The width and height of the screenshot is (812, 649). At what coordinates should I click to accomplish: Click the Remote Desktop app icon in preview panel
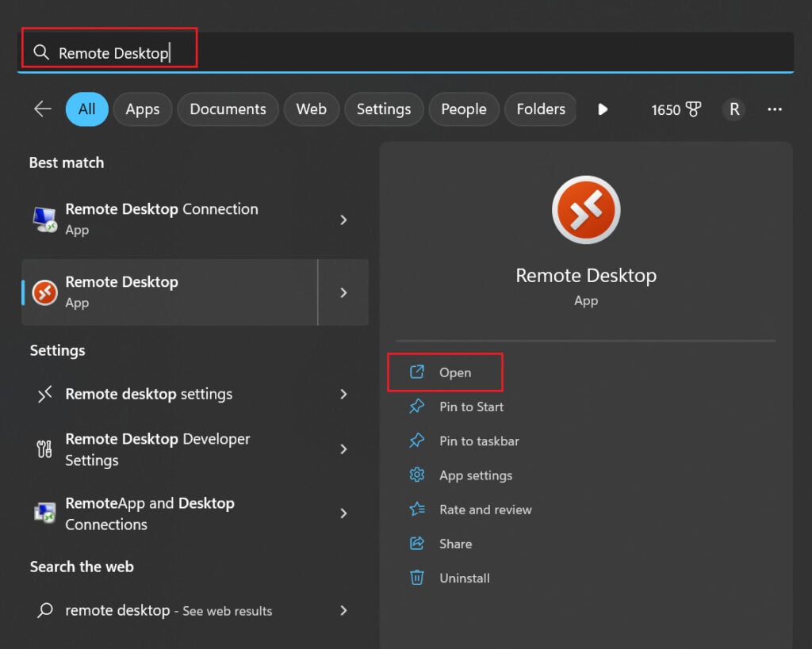point(585,209)
